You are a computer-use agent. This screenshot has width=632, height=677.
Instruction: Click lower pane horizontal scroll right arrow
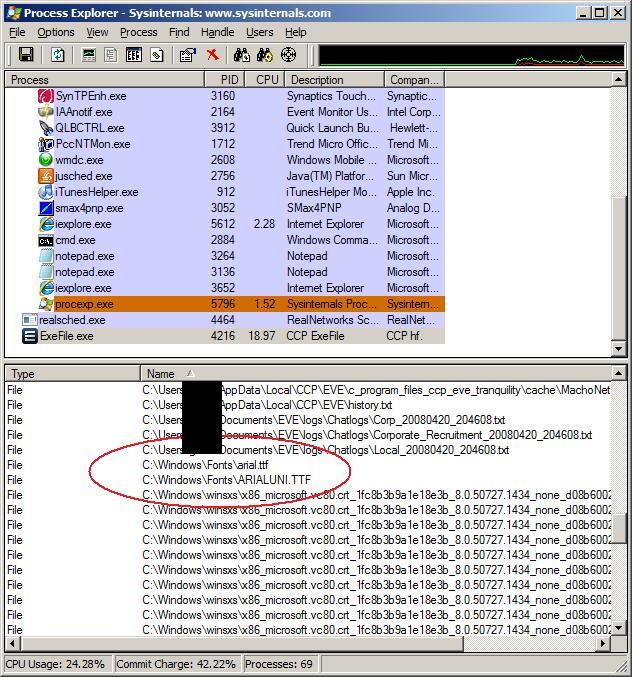pos(604,644)
